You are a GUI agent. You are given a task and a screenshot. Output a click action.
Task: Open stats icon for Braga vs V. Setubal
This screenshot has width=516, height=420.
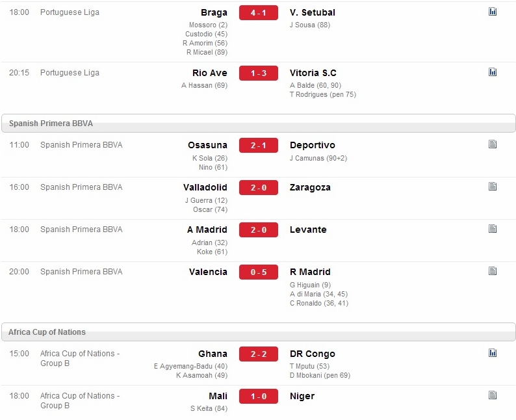click(493, 12)
